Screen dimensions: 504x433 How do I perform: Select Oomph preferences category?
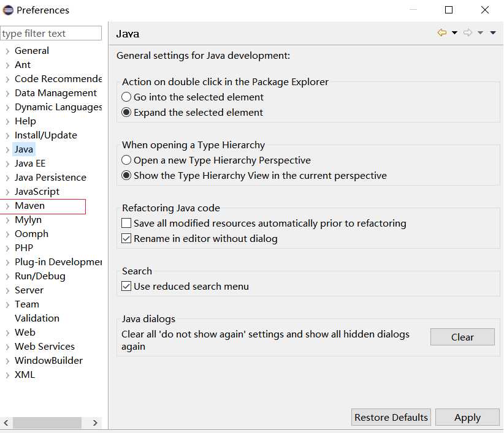click(x=31, y=234)
